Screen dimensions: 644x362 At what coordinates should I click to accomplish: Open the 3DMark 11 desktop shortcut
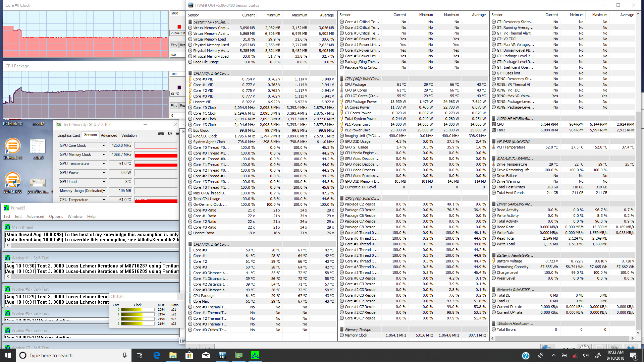click(12, 146)
